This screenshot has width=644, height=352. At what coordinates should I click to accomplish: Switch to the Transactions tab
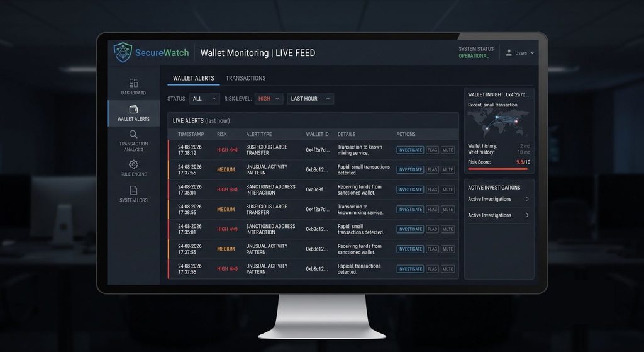click(246, 78)
